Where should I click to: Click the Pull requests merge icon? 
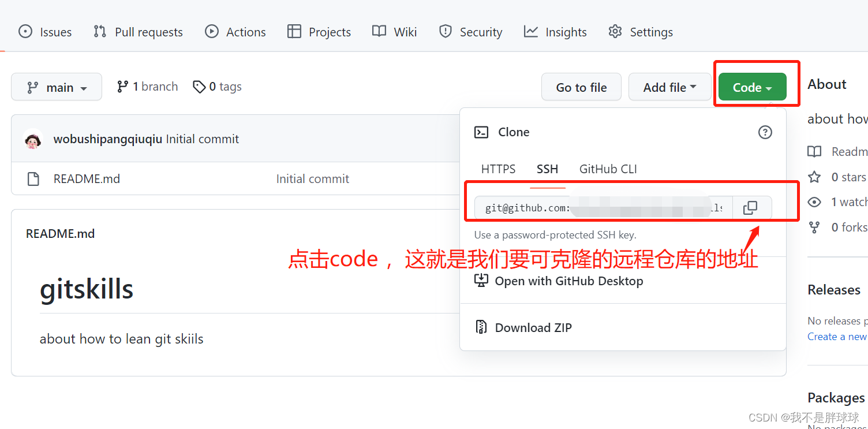pos(100,32)
